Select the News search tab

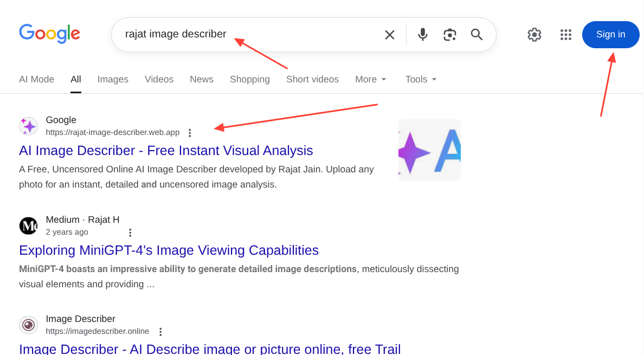pyautogui.click(x=201, y=79)
